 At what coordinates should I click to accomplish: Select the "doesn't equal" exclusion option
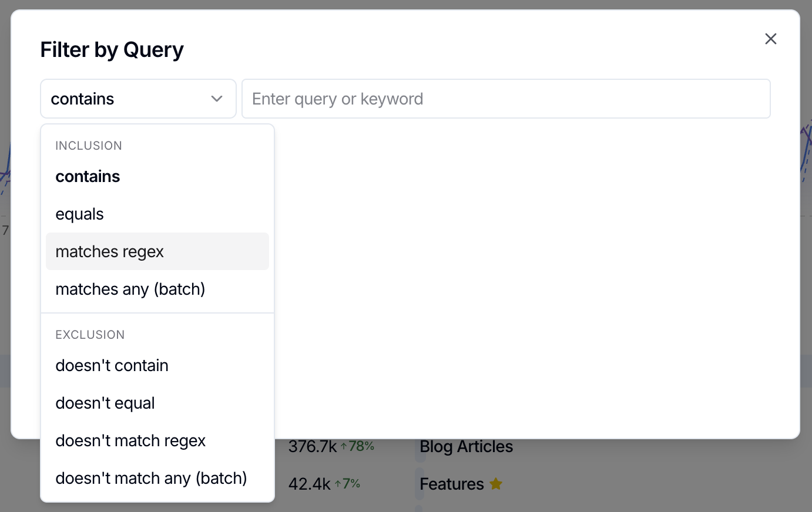pyautogui.click(x=105, y=403)
